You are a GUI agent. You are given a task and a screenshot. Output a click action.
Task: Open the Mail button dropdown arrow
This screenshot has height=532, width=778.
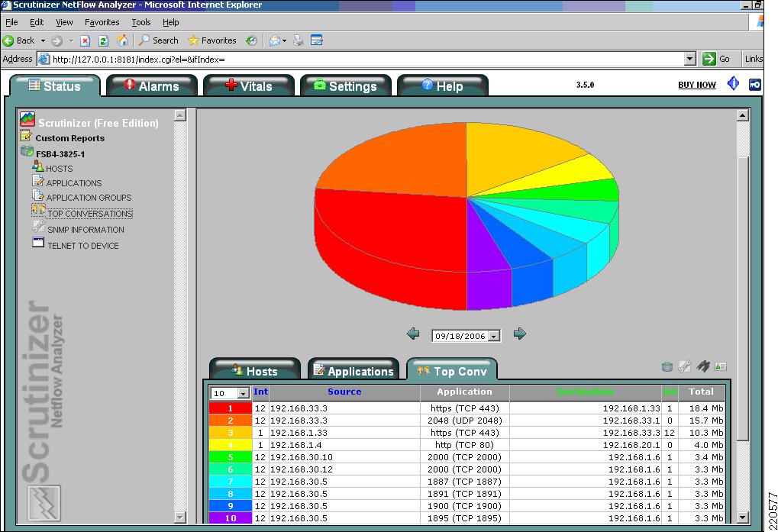284,40
